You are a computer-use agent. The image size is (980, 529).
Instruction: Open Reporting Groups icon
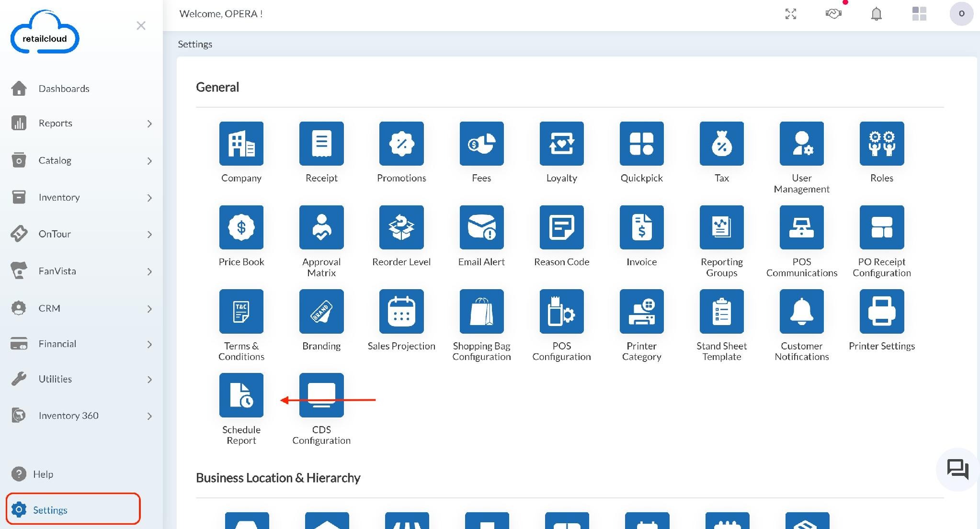click(x=721, y=227)
